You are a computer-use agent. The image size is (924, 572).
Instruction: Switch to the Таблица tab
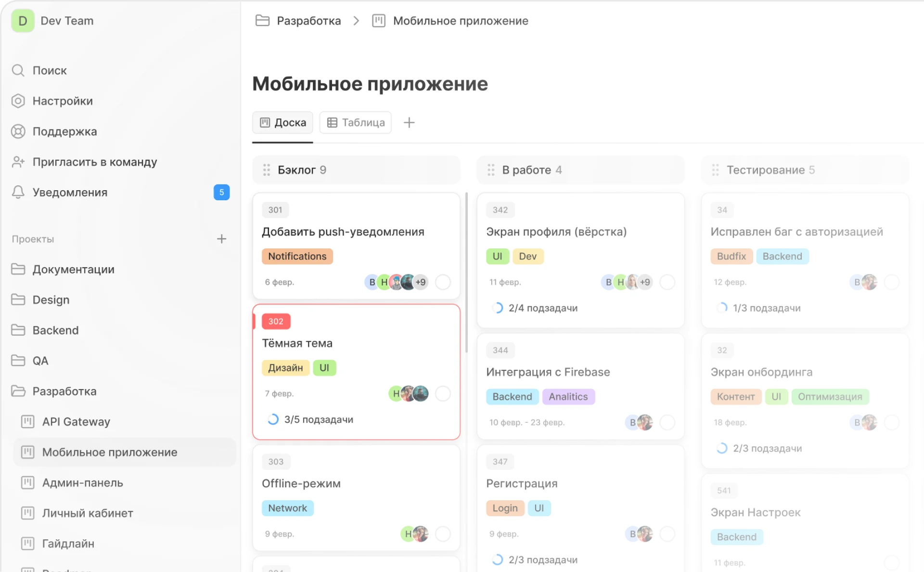click(356, 123)
